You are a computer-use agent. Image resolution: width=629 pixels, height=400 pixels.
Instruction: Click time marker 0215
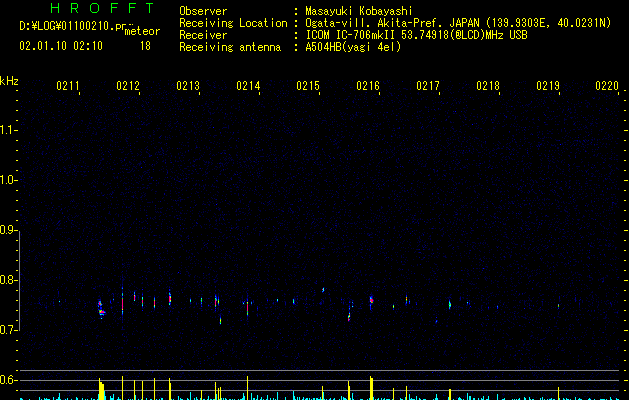[x=308, y=86]
